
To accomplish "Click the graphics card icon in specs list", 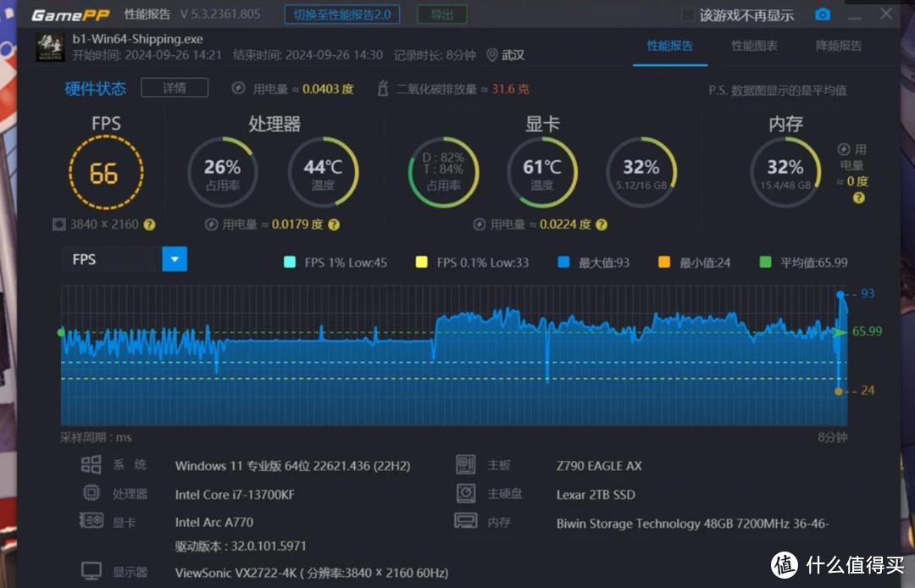I will (x=91, y=519).
